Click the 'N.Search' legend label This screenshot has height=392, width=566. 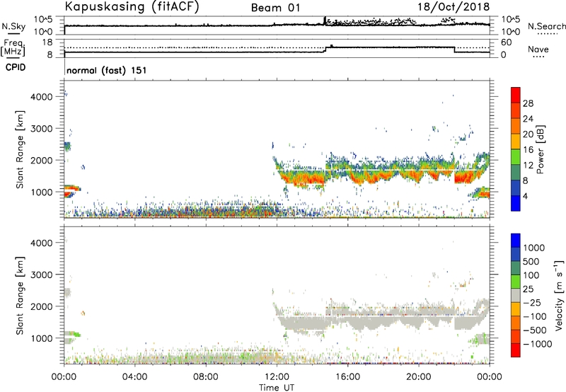point(546,26)
